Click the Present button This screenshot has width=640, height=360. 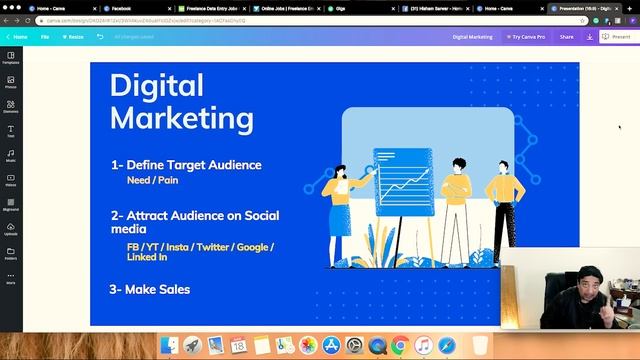[618, 37]
